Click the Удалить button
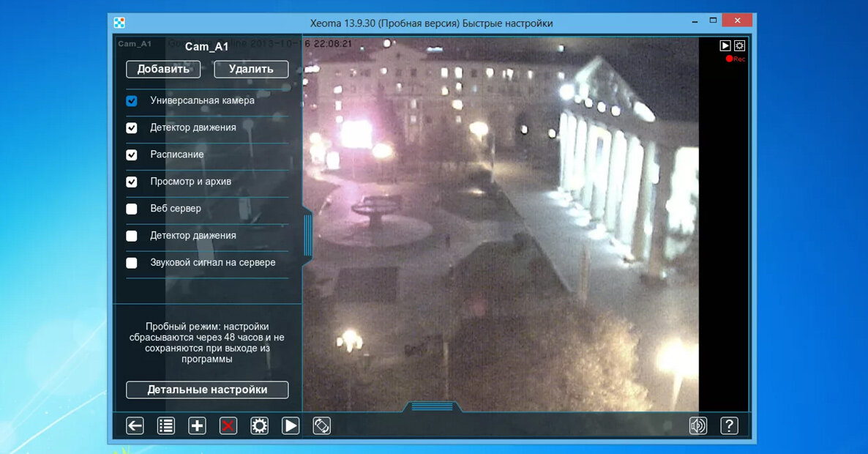The width and height of the screenshot is (868, 454). [x=251, y=70]
